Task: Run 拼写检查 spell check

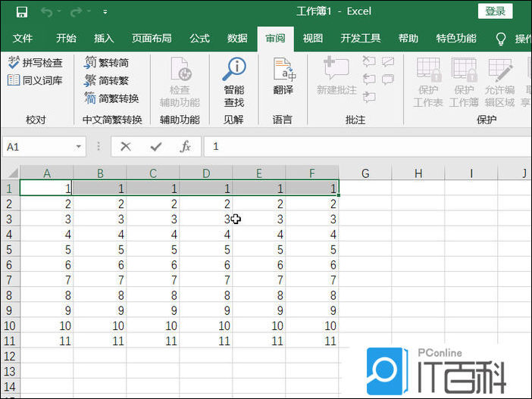Action: (36, 63)
